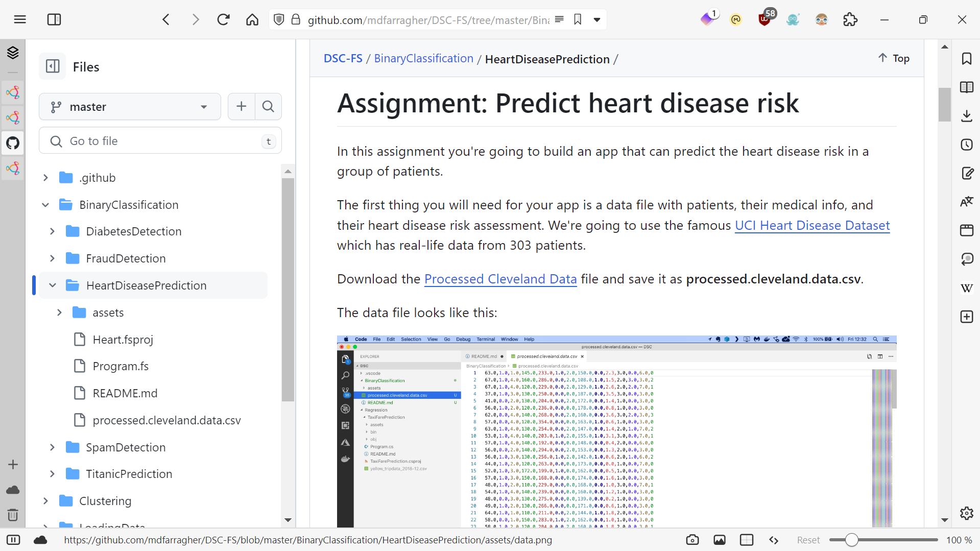Screen dimensions: 980x551
Task: Go to the browser home page
Action: pyautogui.click(x=252, y=20)
